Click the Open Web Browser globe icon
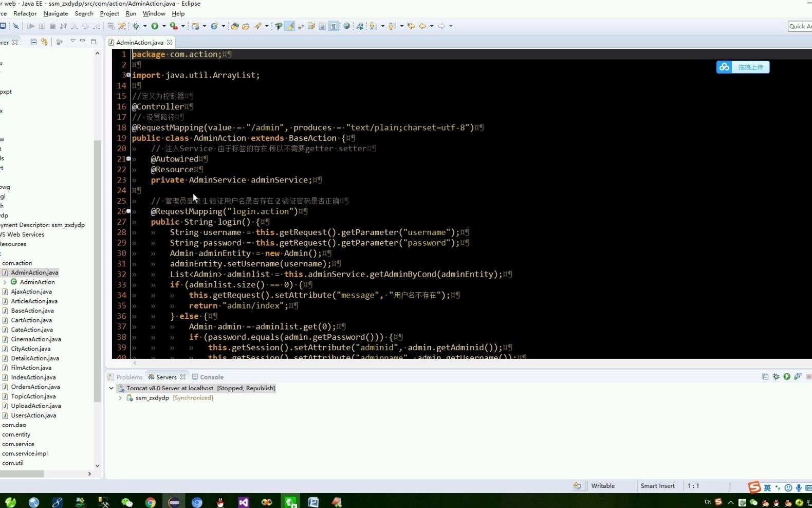The image size is (812, 508). 347,26
